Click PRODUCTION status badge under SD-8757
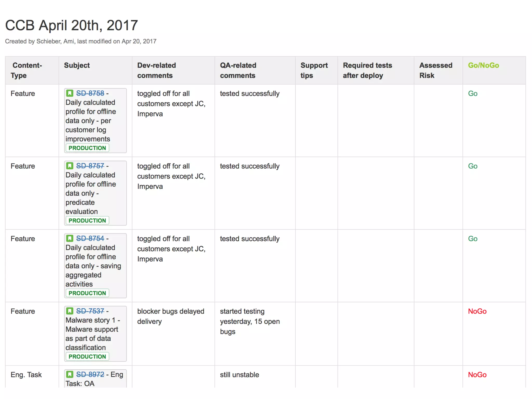Viewport: 532px width, 399px height. pyautogui.click(x=87, y=221)
